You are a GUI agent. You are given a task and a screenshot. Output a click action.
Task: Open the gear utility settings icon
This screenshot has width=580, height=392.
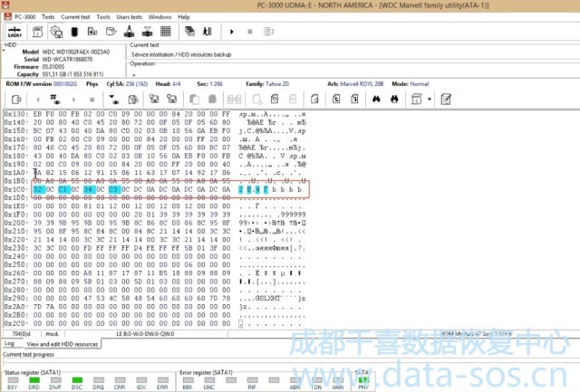(56, 32)
